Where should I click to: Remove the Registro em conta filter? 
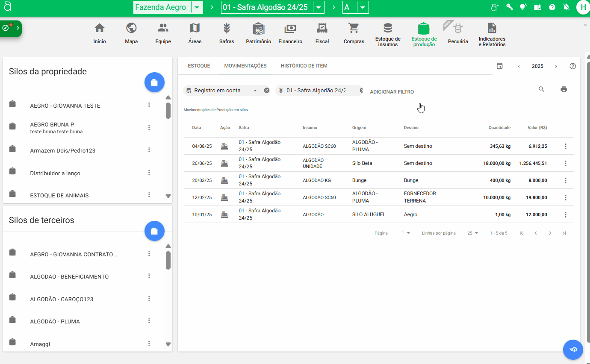(x=267, y=91)
